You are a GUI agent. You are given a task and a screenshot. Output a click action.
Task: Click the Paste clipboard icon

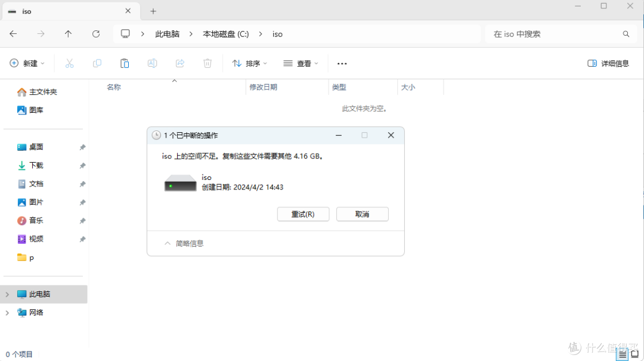coord(125,63)
